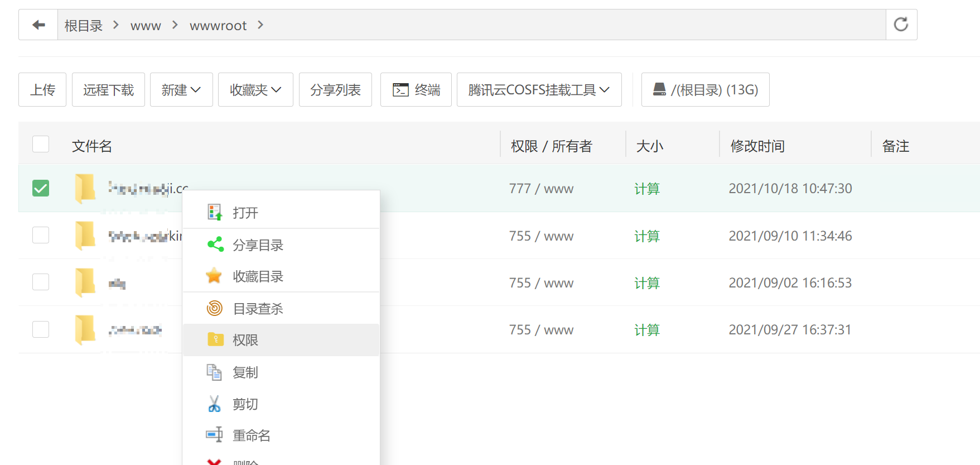Viewport: 980px width, 465px height.
Task: Click the '2021/09/27 16:37:31' timestamp
Action: pyautogui.click(x=790, y=329)
